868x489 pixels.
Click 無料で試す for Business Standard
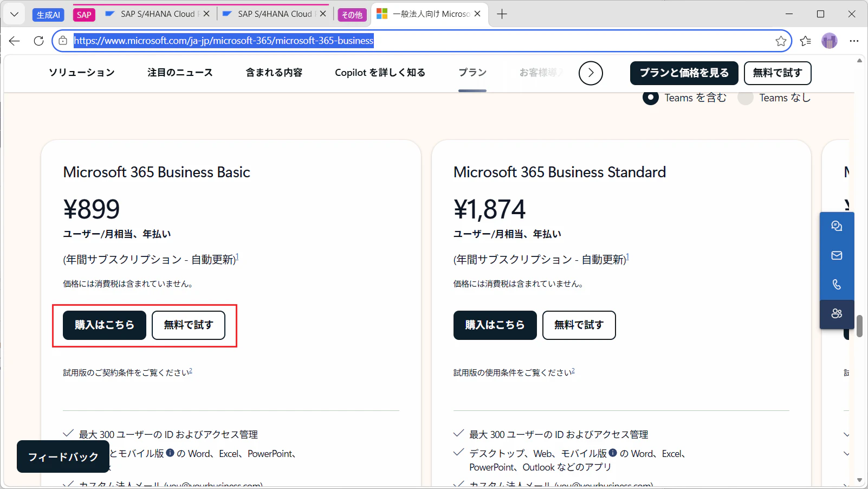(x=579, y=325)
